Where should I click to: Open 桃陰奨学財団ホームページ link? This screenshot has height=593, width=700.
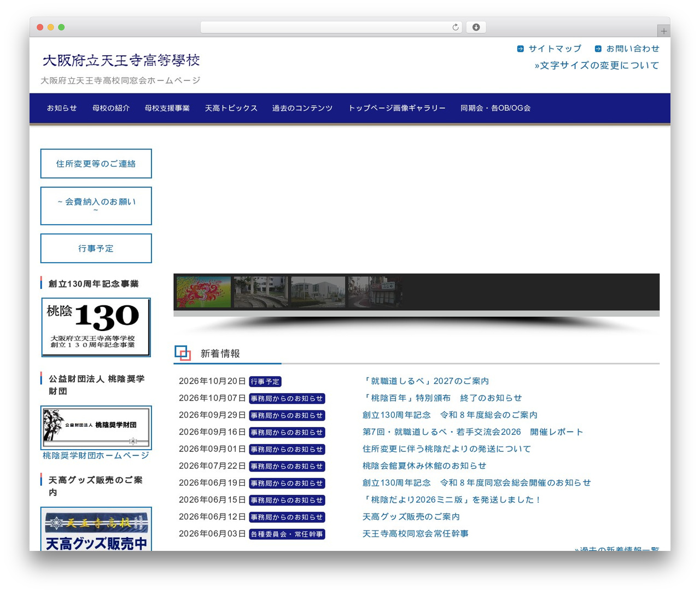[96, 456]
